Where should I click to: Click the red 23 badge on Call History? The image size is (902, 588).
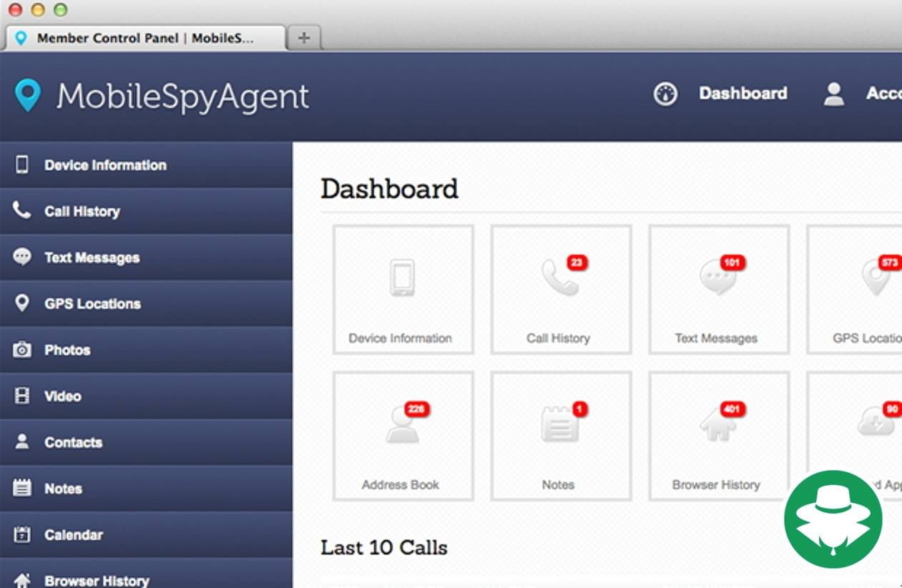pos(577,263)
